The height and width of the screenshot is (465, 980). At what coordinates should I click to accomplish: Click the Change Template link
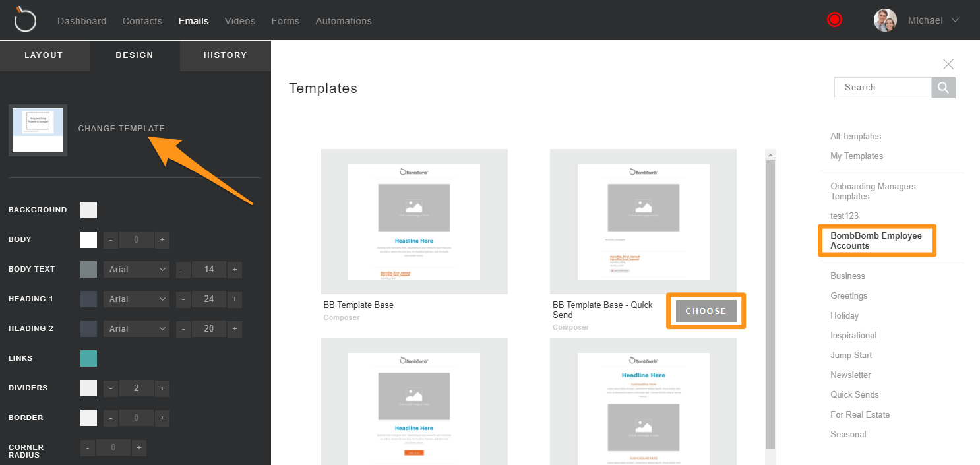(121, 129)
